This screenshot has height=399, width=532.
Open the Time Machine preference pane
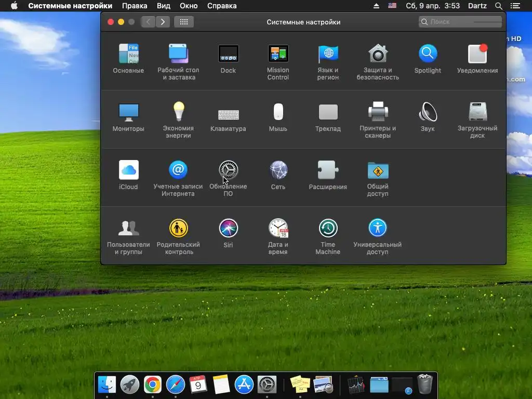[x=328, y=237]
